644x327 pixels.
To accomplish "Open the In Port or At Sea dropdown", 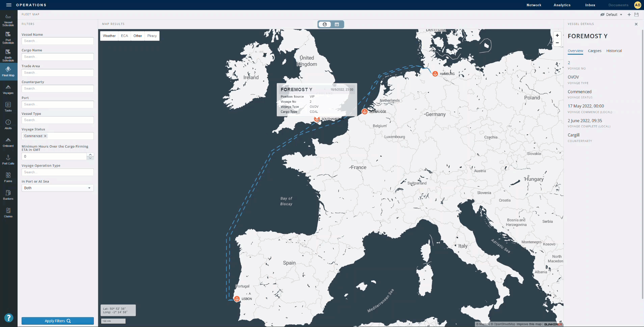I will coord(57,188).
